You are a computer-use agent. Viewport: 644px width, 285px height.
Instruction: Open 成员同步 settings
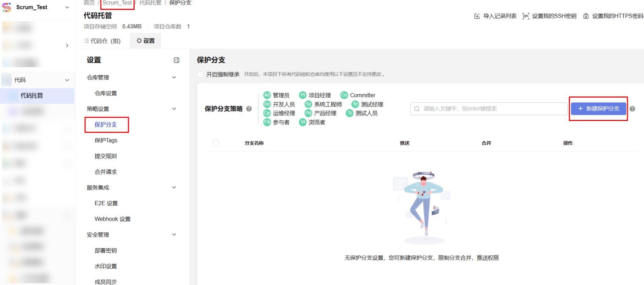tap(106, 282)
